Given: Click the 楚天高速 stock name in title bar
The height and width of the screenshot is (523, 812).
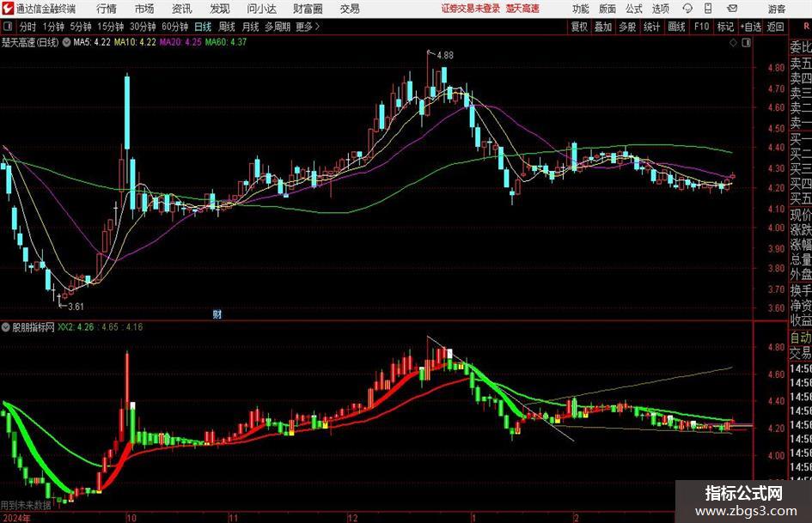Looking at the screenshot, I should 522,9.
